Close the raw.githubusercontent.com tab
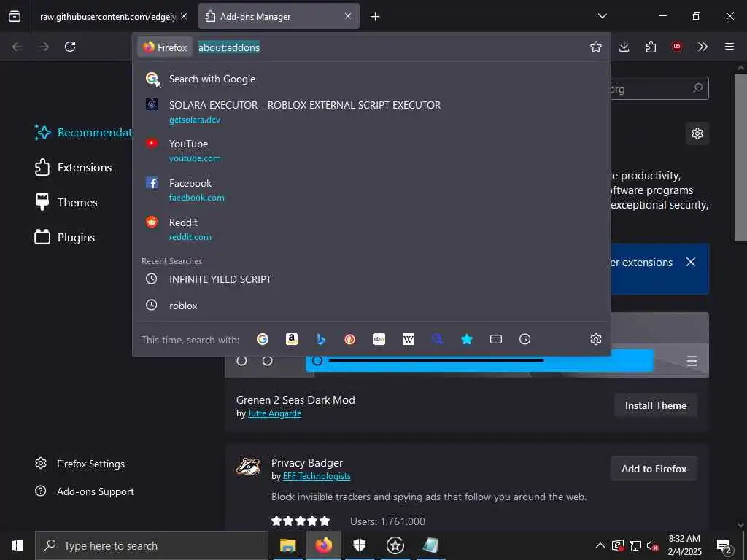Image resolution: width=747 pixels, height=560 pixels. (x=184, y=16)
